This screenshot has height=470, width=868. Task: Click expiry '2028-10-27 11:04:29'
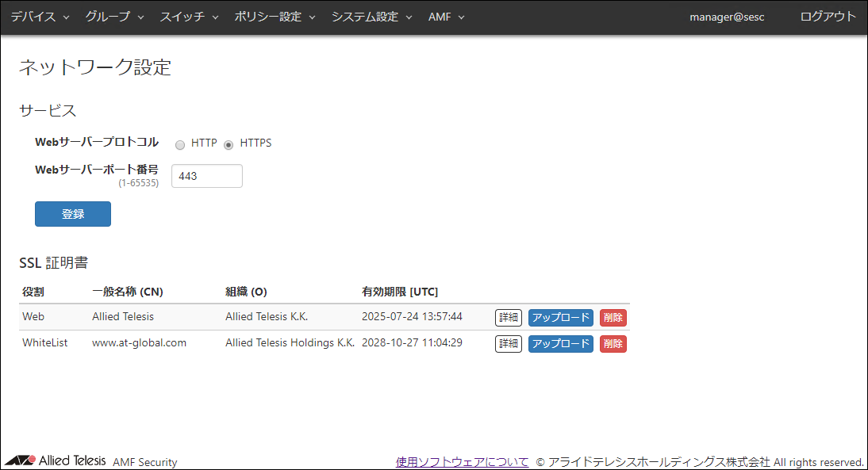pyautogui.click(x=412, y=343)
